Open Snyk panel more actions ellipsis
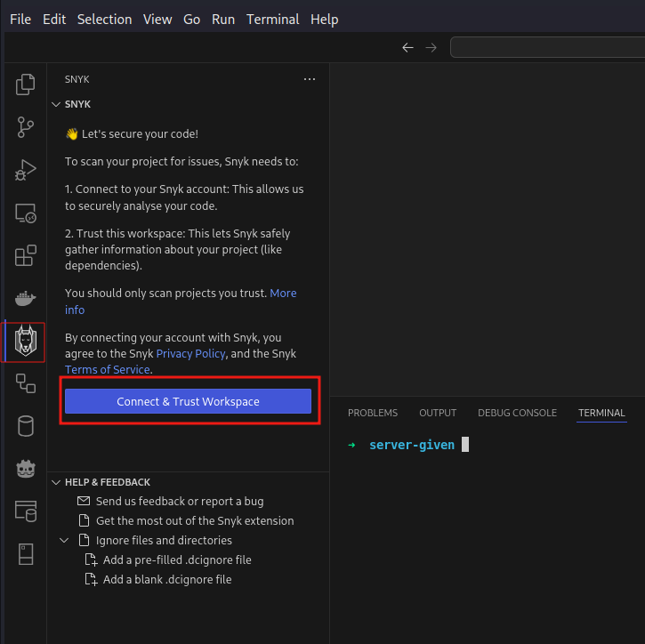 [310, 79]
